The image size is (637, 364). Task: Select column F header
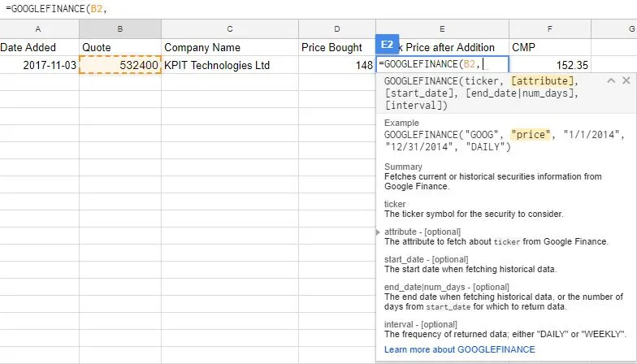point(550,29)
